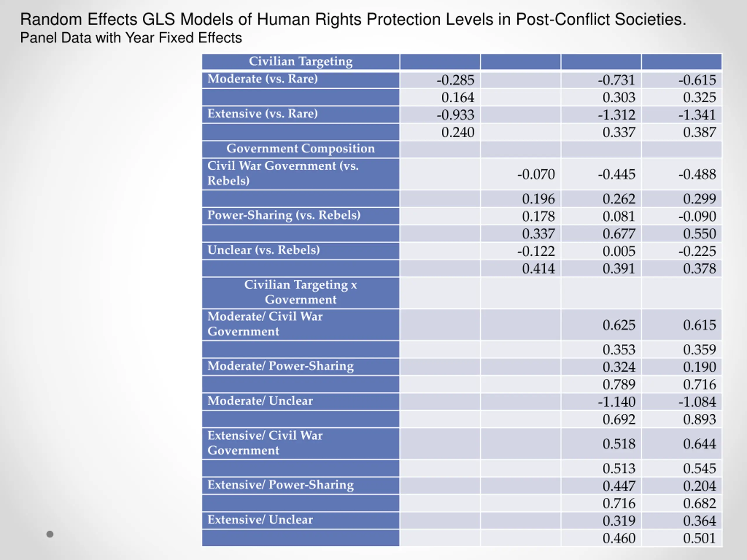Click the cell showing -0.070
The image size is (747, 560).
(536, 174)
